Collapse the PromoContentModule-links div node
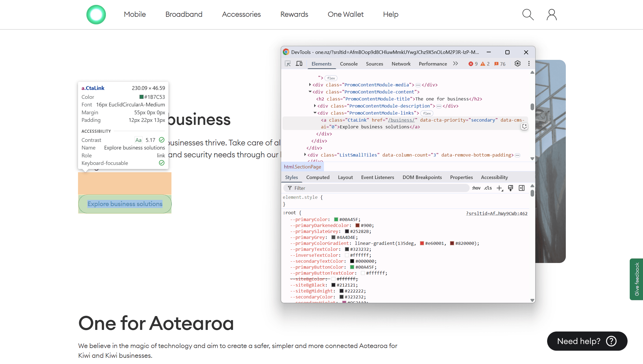 point(315,113)
